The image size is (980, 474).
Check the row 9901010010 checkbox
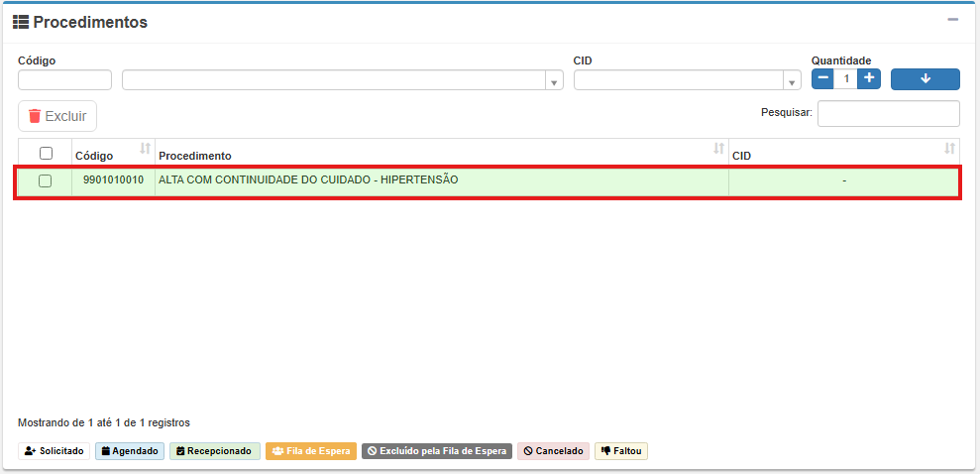pos(46,181)
